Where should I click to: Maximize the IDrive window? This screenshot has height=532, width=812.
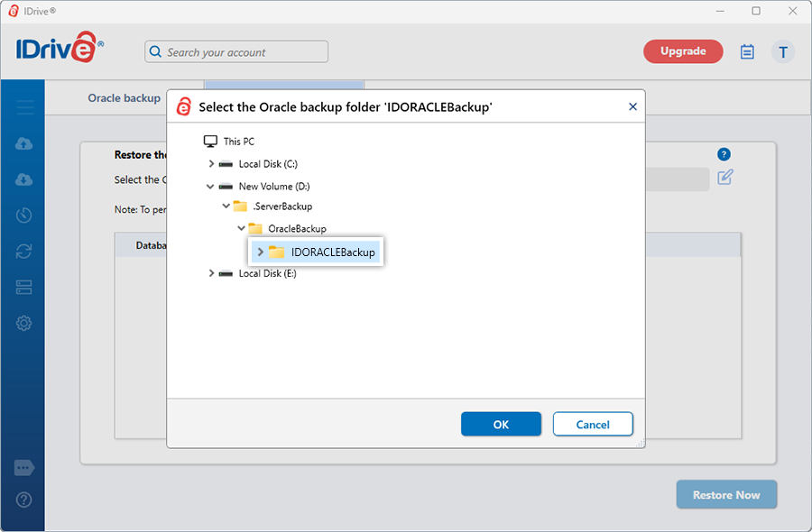[756, 11]
